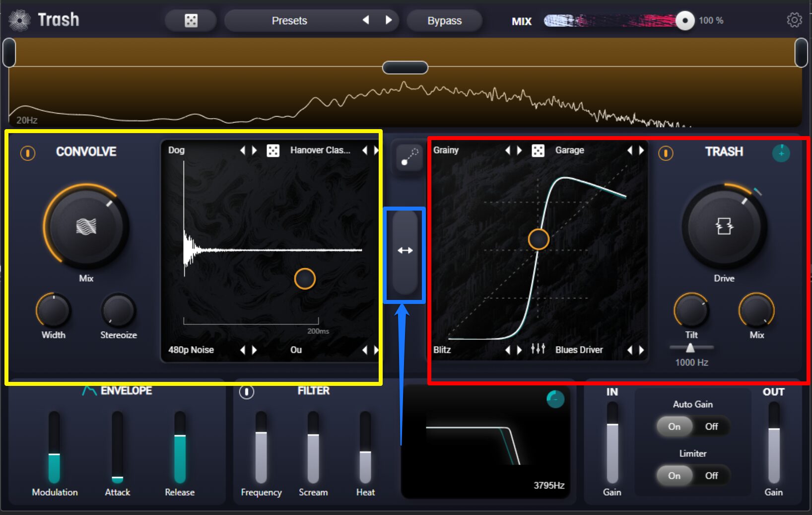Adjust the Filter Frequency slider
This screenshot has width=812, height=515.
pyautogui.click(x=261, y=447)
